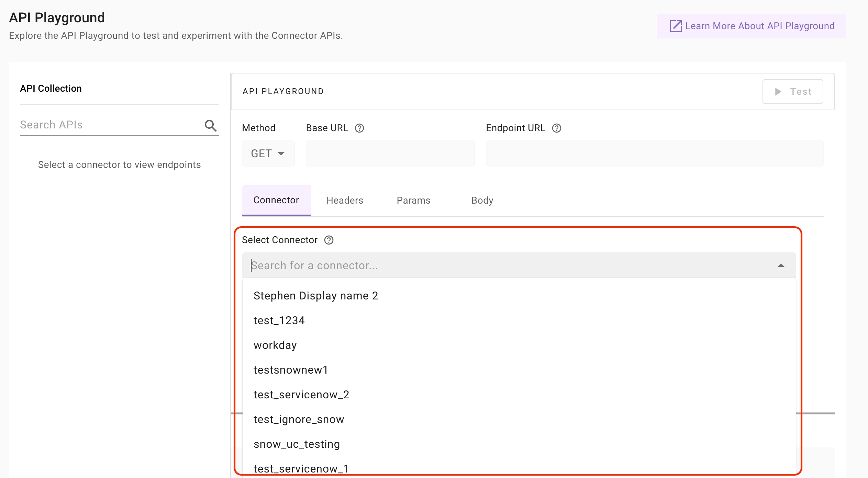Viewport: 868px width, 478px height.
Task: Click the external link icon for Learn More
Action: tap(675, 26)
